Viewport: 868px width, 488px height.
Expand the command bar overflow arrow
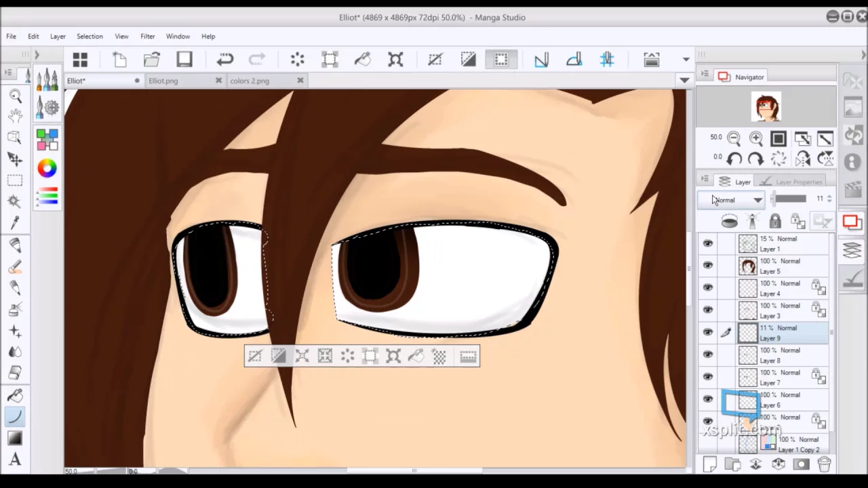(x=686, y=60)
